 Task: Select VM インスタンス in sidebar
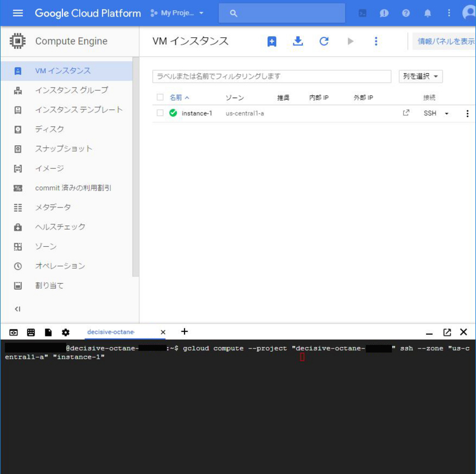click(x=67, y=71)
